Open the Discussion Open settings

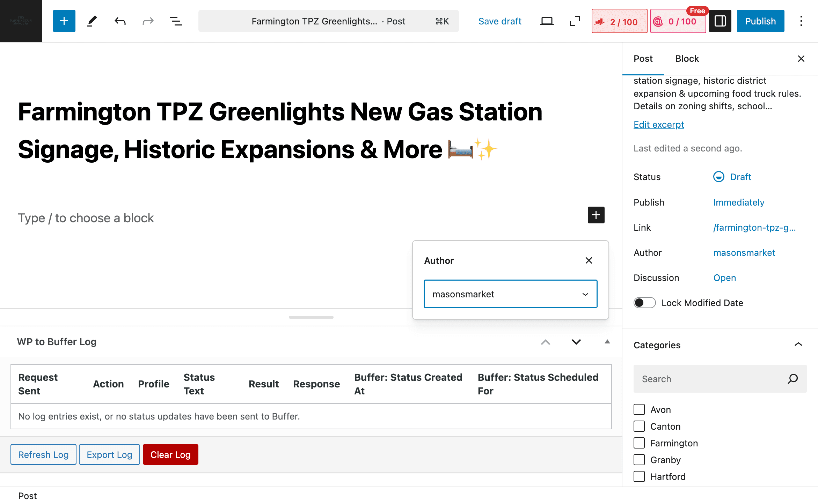click(x=724, y=278)
